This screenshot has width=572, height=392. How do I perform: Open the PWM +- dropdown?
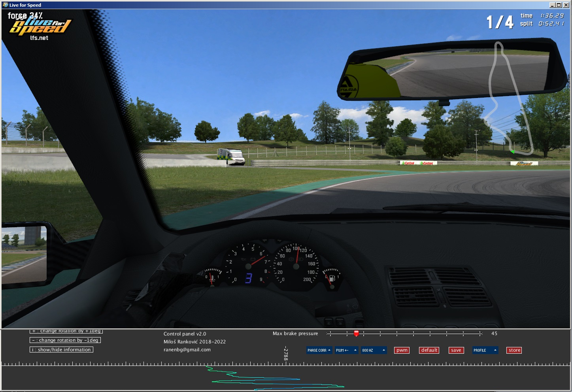pos(346,350)
